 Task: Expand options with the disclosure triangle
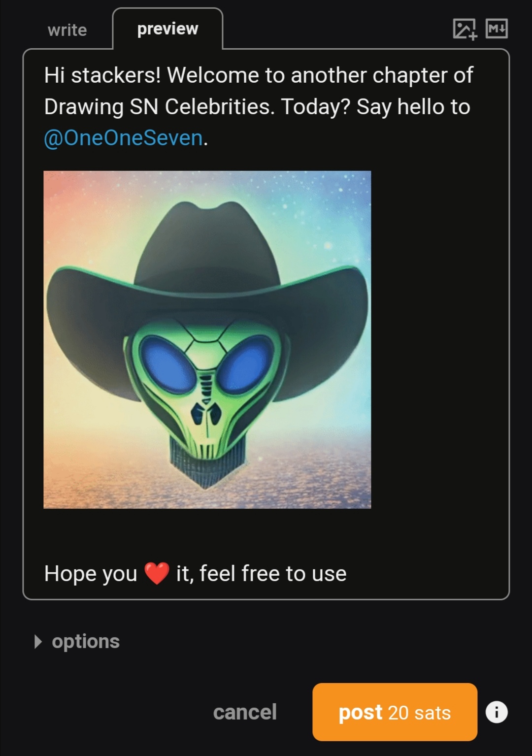38,642
